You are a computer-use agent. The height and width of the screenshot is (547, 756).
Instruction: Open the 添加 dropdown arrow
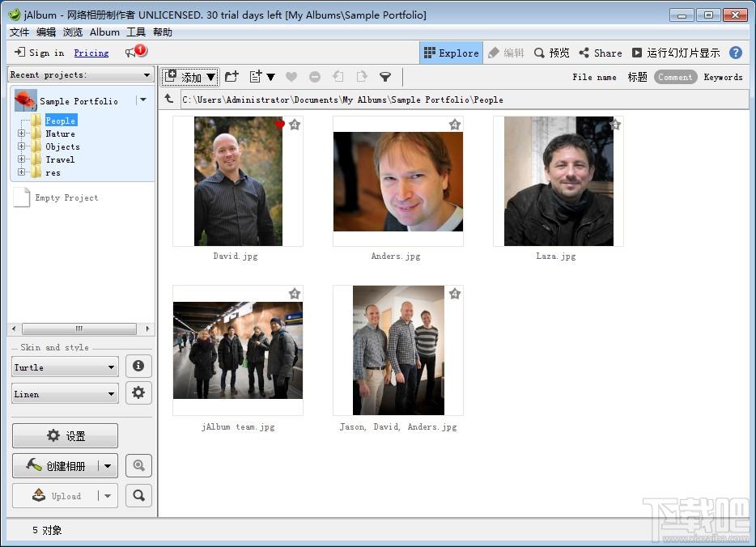click(x=211, y=77)
